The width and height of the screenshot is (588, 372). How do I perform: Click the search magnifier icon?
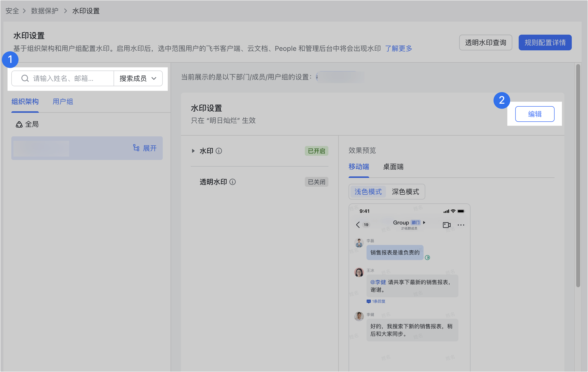coord(25,78)
